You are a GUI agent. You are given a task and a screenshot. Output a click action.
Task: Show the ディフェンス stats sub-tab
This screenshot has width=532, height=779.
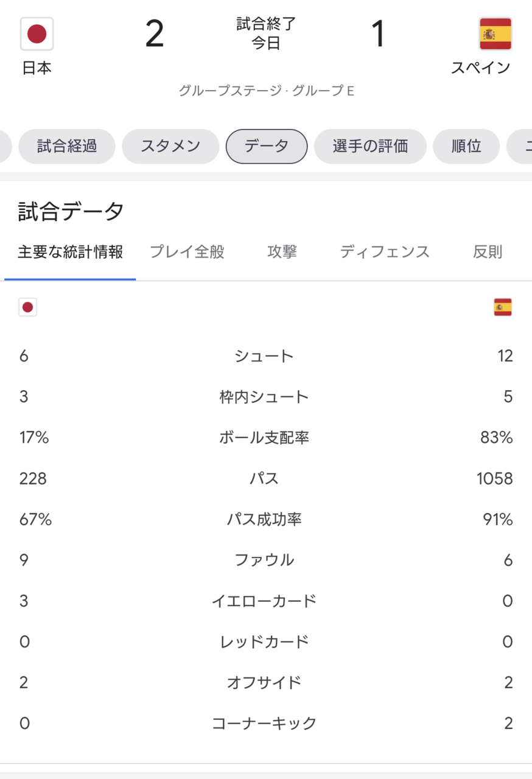[x=384, y=252]
